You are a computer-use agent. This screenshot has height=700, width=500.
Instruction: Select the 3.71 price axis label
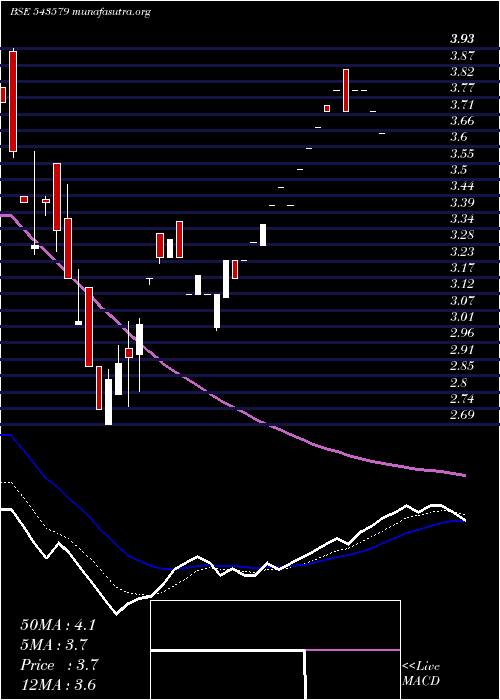pyautogui.click(x=462, y=104)
